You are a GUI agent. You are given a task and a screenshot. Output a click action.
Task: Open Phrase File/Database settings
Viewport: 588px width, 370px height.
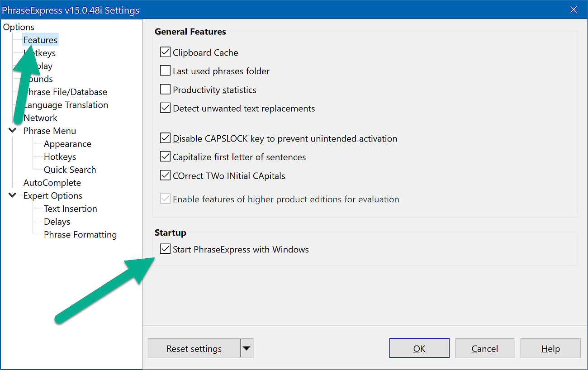[65, 92]
